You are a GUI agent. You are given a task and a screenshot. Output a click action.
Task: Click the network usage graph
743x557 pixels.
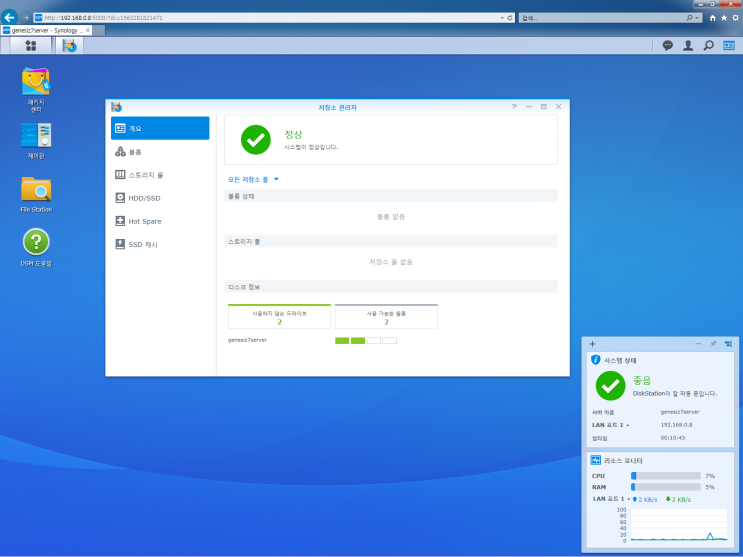pos(678,525)
